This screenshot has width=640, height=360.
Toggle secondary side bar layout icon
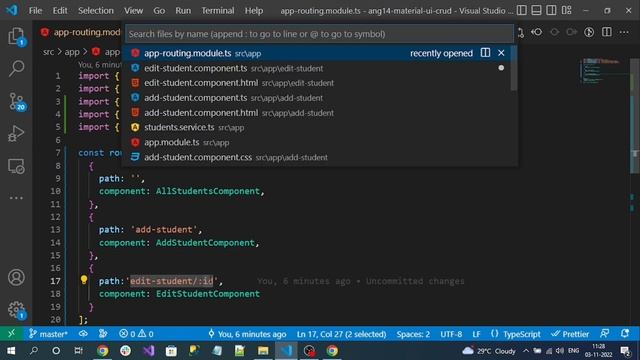(551, 10)
